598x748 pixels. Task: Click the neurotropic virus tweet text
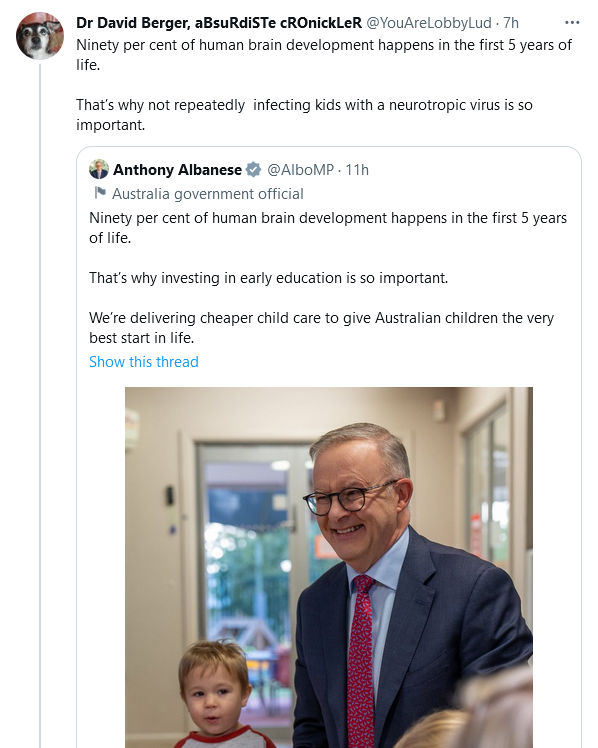pos(304,114)
